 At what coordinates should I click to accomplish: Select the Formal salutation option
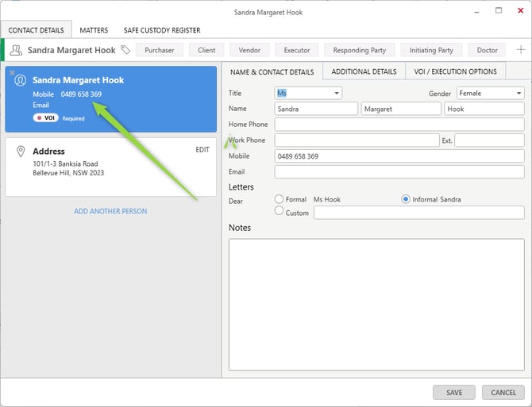point(279,199)
